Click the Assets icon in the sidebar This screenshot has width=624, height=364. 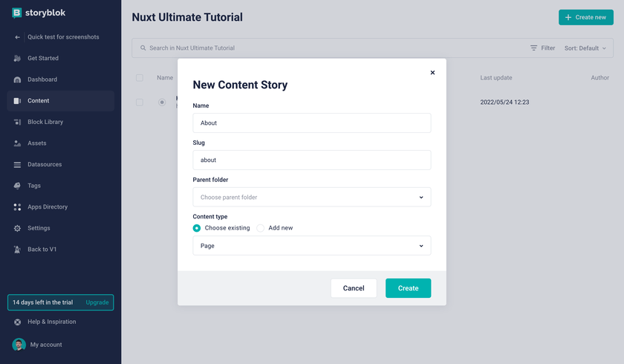(x=17, y=143)
